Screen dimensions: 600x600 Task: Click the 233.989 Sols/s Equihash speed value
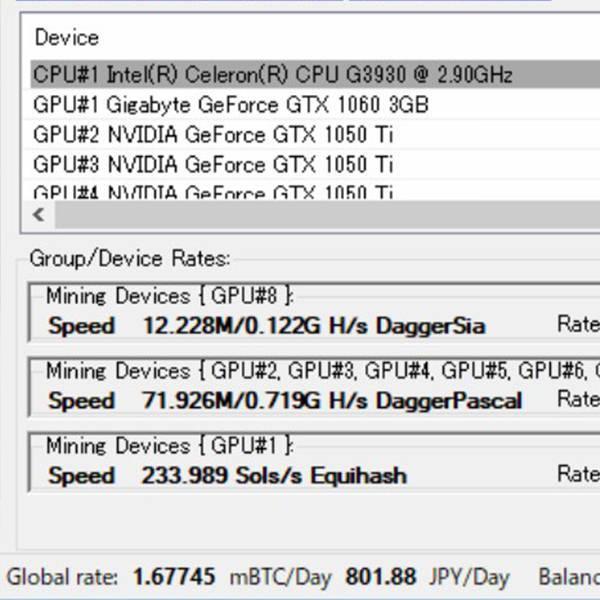pyautogui.click(x=274, y=476)
